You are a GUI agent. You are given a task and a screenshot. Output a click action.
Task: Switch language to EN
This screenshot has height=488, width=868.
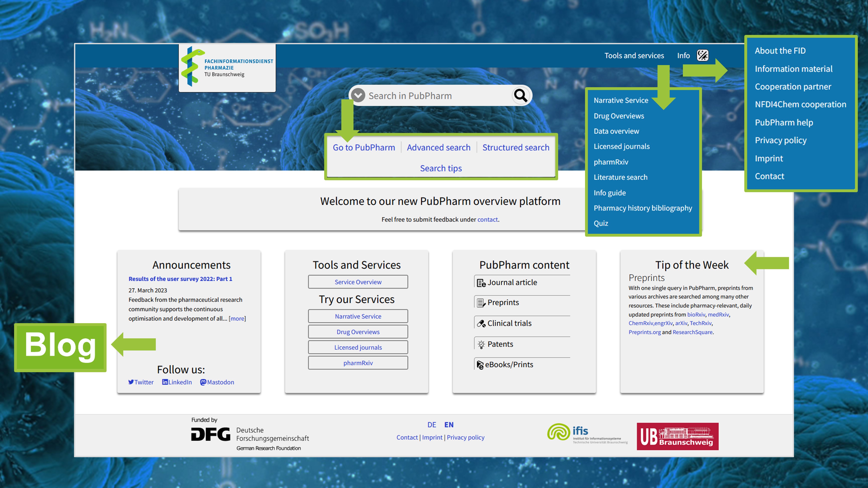[x=449, y=425]
